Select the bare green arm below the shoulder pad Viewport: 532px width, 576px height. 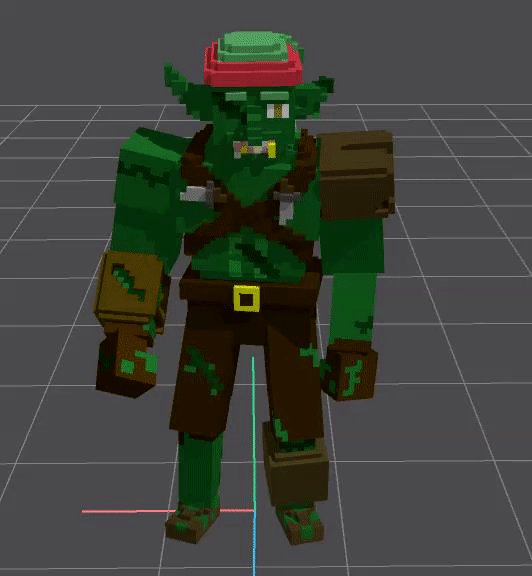352,281
